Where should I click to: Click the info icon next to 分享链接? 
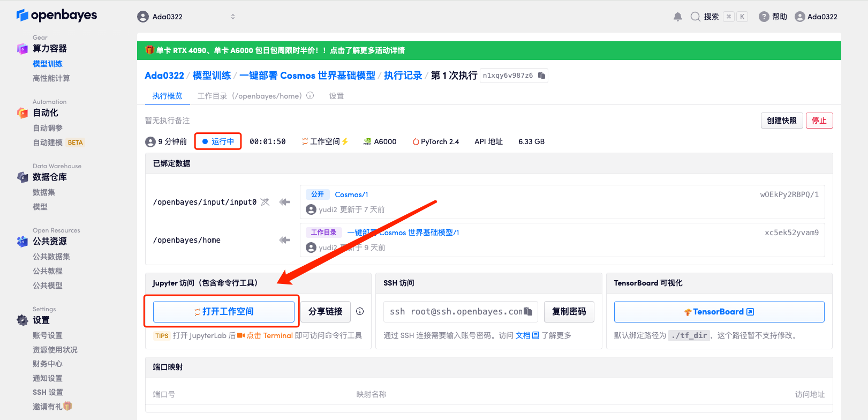pyautogui.click(x=360, y=311)
